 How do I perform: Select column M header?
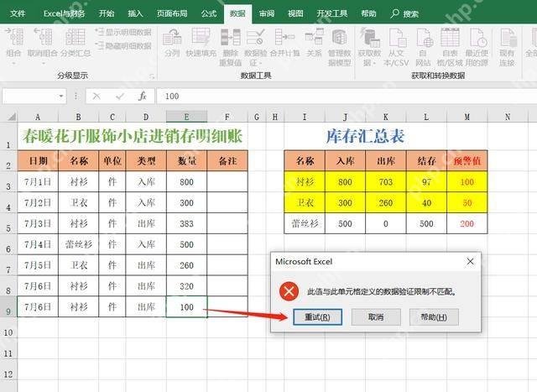click(467, 117)
